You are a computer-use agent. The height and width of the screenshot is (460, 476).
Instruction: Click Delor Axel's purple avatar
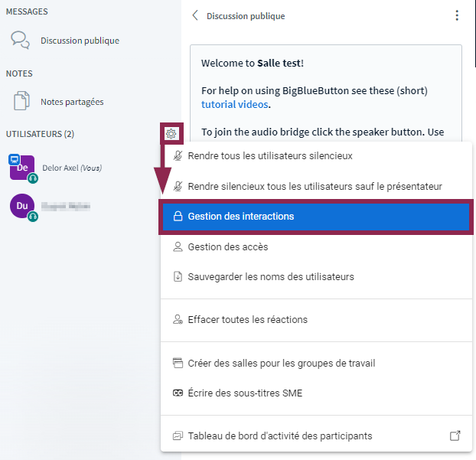pos(21,168)
